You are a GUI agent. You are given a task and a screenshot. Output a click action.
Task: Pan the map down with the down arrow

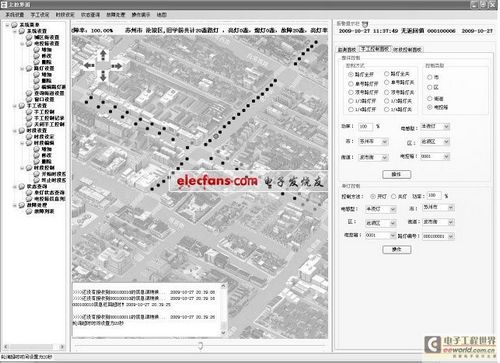103,77
